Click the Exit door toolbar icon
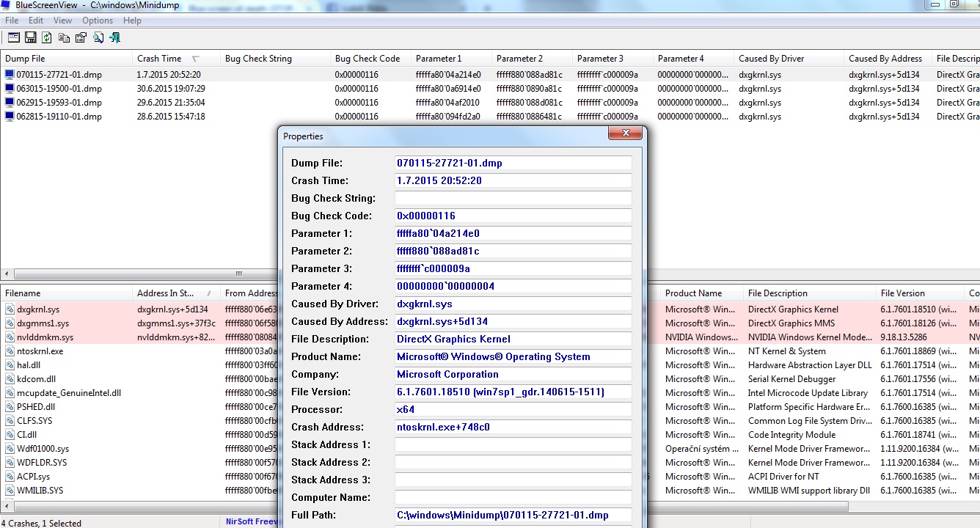980x528 pixels. coord(115,37)
